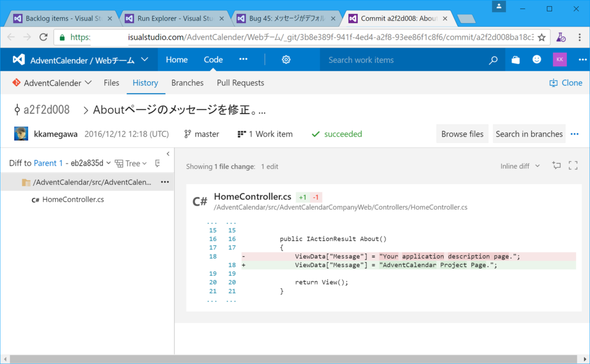
Task: Open the Visual Studio logo home
Action: [x=18, y=60]
